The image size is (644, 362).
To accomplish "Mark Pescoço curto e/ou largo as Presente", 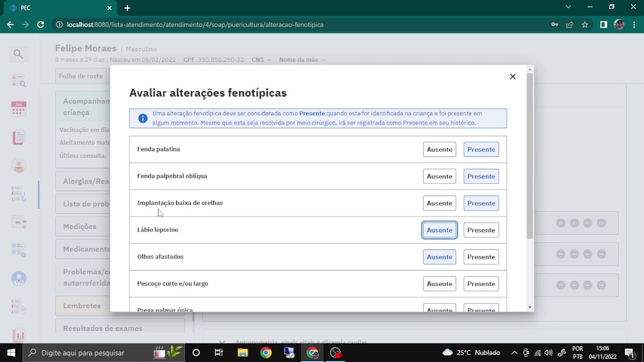I will 481,284.
